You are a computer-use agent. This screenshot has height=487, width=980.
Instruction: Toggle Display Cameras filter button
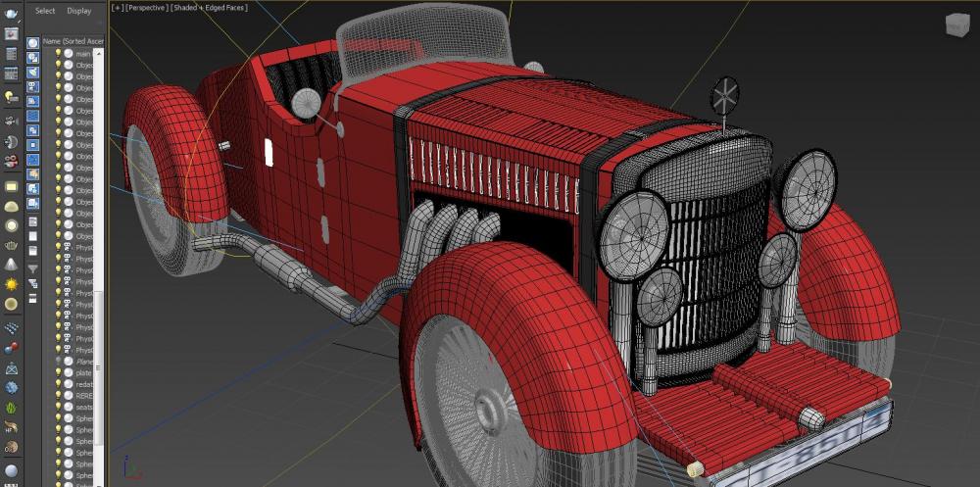[x=32, y=86]
